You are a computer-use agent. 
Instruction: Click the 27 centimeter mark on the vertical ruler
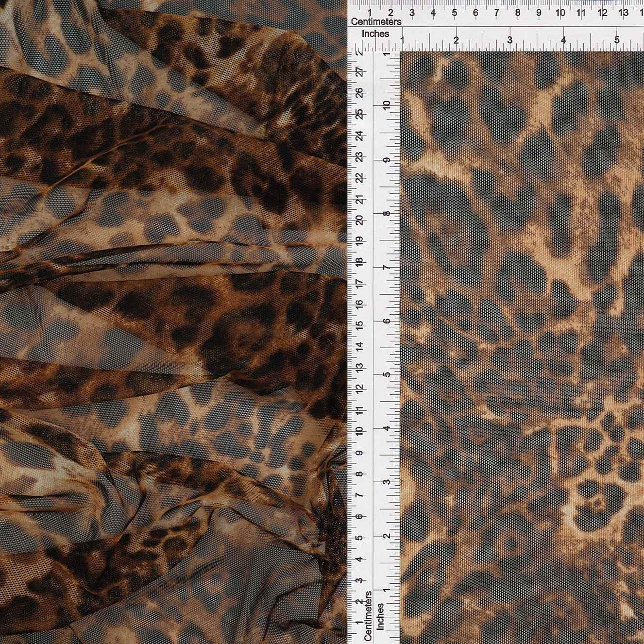point(360,72)
